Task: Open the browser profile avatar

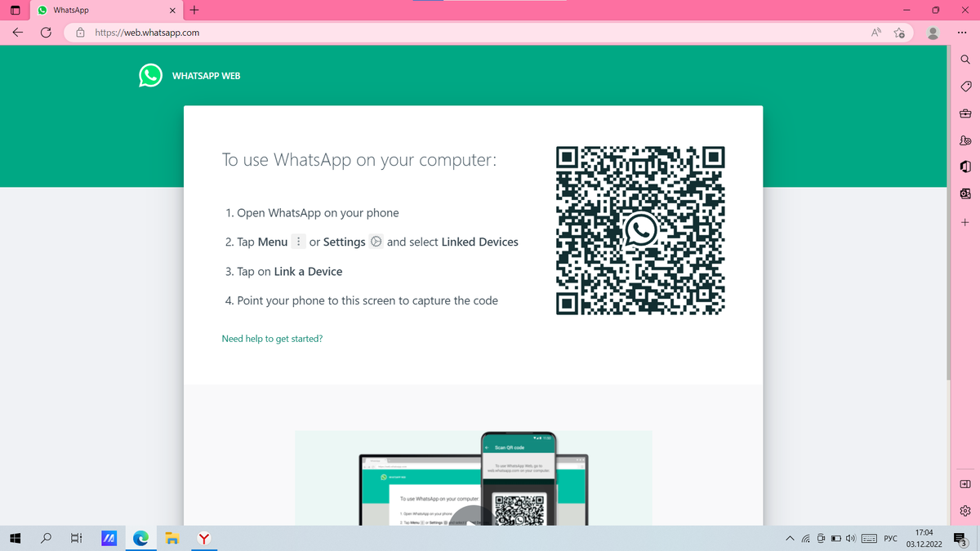Action: pyautogui.click(x=933, y=33)
